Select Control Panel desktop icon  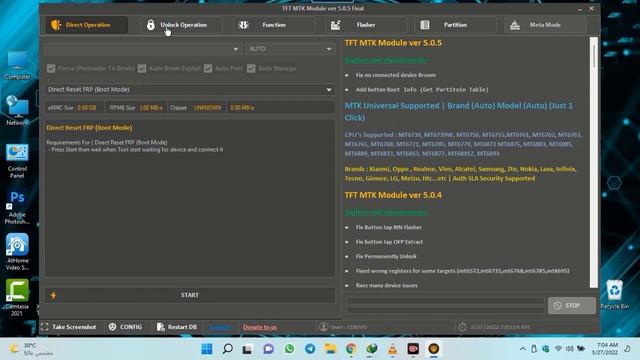click(17, 161)
